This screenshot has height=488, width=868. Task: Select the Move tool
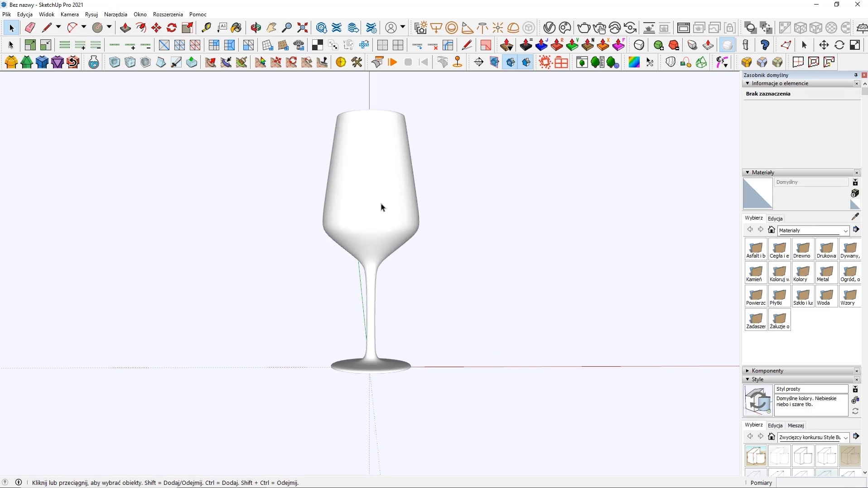click(157, 28)
